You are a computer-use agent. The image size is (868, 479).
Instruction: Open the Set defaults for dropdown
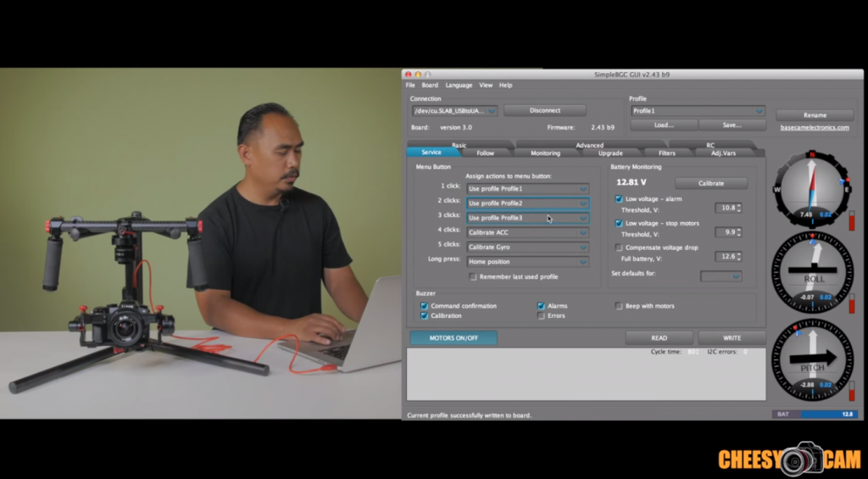tap(721, 276)
